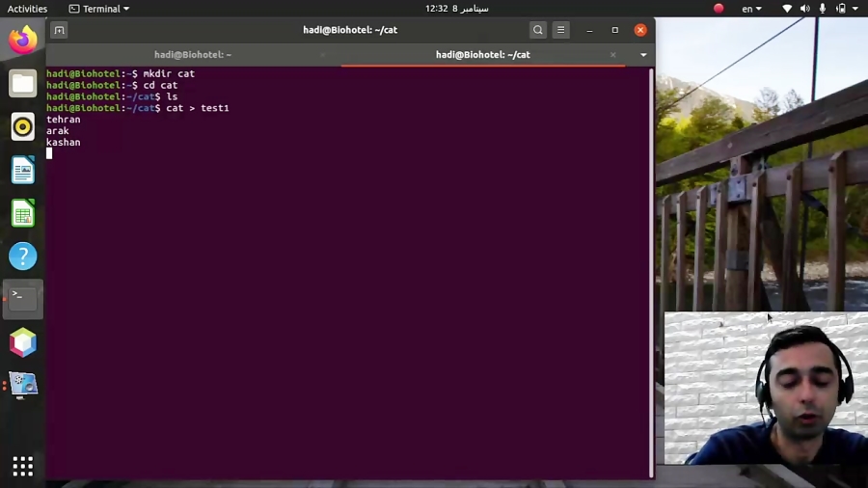
Task: Open the colorful cube app in dock
Action: [x=23, y=342]
